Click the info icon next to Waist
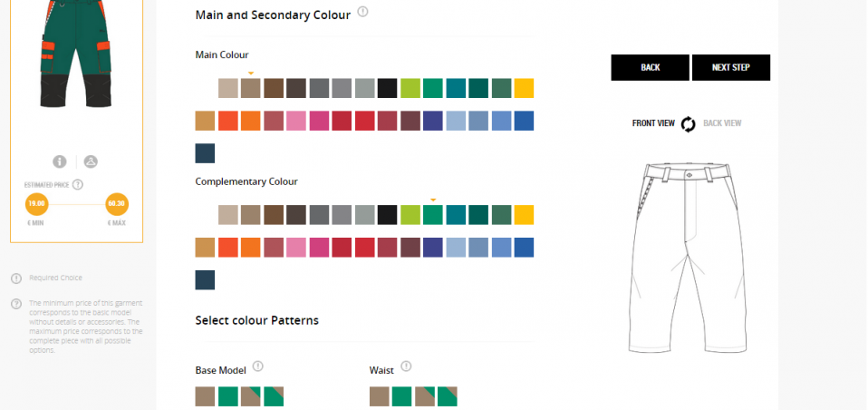 406,366
